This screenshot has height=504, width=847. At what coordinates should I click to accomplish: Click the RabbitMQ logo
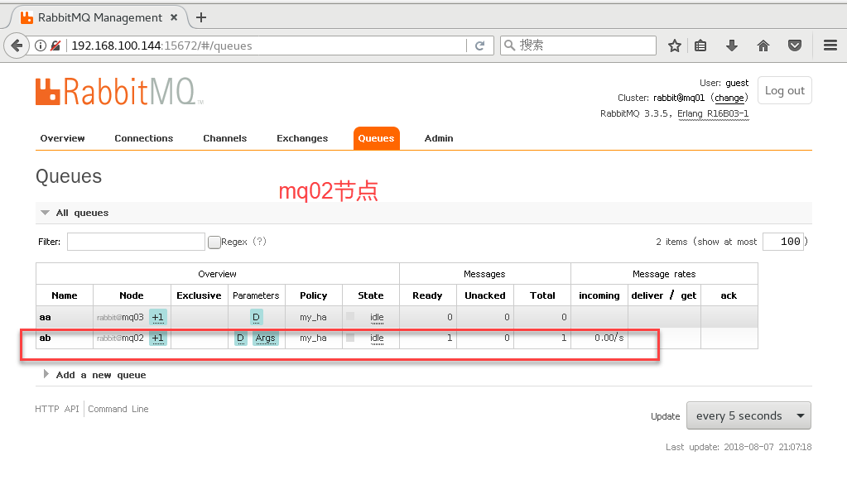[x=119, y=92]
